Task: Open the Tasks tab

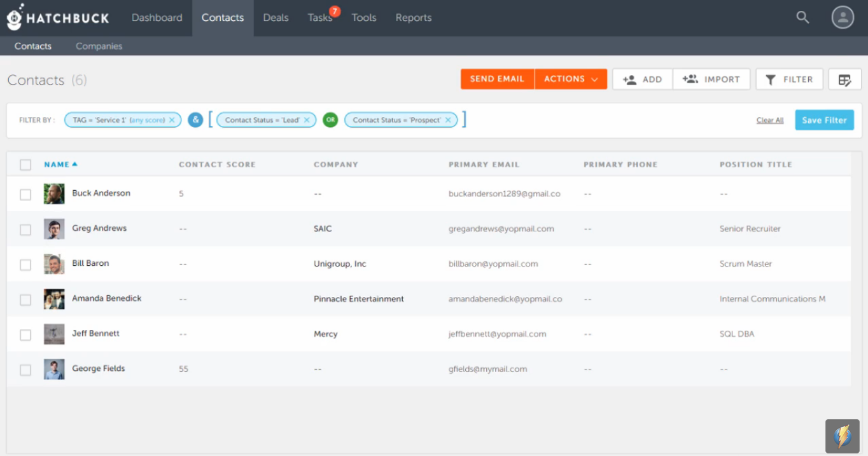Action: pos(319,18)
